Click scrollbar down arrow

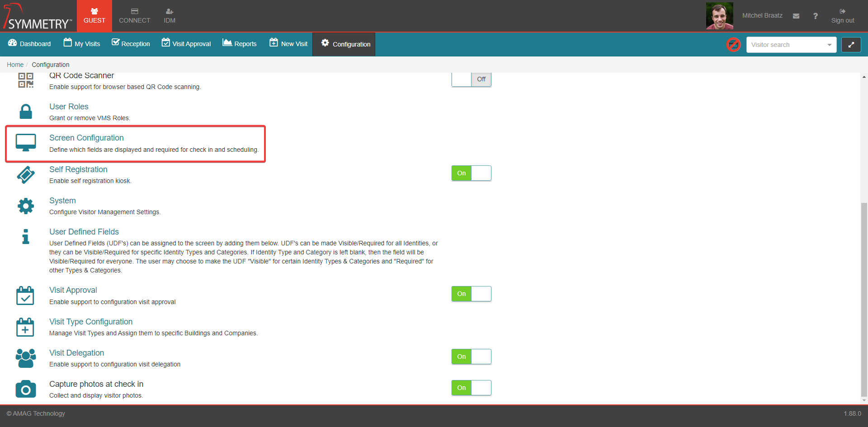pyautogui.click(x=864, y=400)
